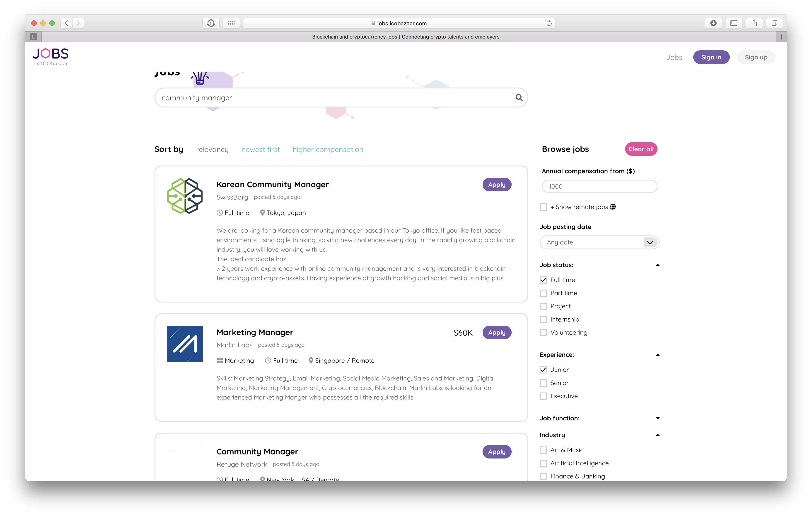This screenshot has height=517, width=812.
Task: Click the Safari share icon
Action: 754,23
